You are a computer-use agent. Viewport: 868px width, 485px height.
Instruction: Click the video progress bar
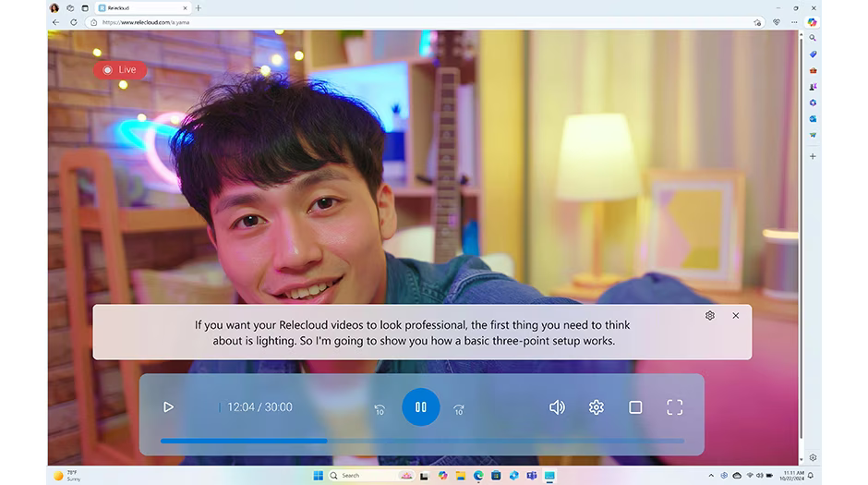[422, 441]
